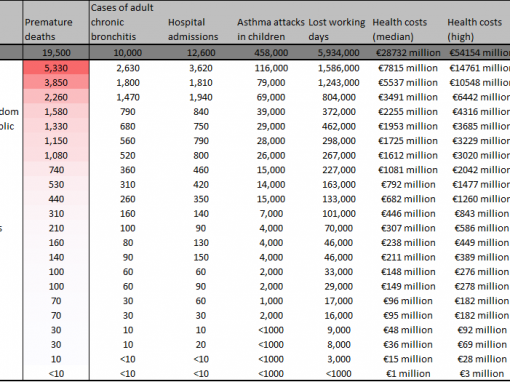Click the hospital admissions cell 750
Image resolution: width=510 pixels, height=382 pixels.
201,126
